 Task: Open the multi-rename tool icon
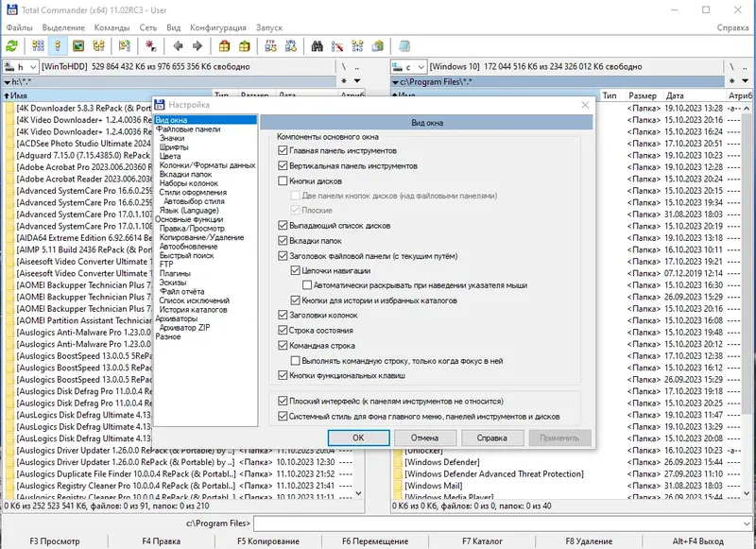pyautogui.click(x=337, y=46)
